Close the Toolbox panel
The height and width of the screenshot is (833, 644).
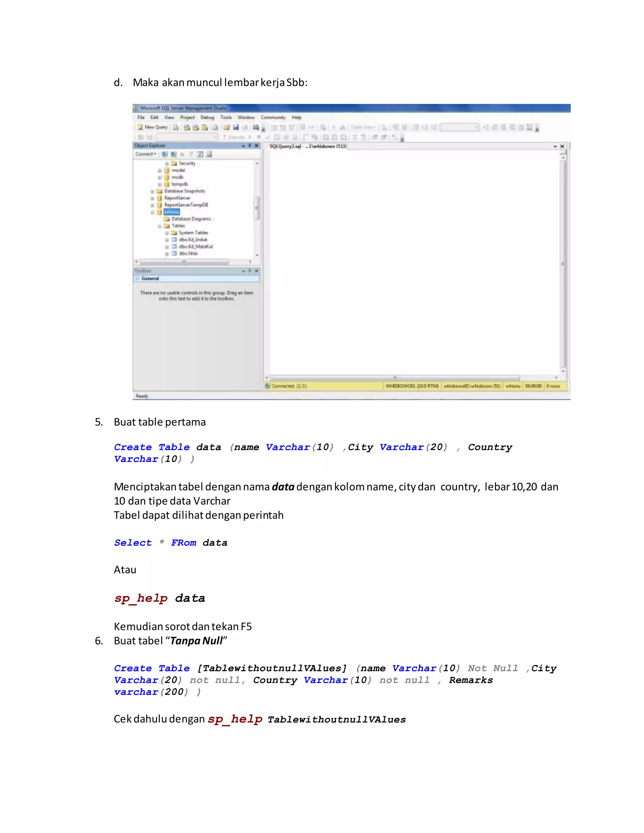pos(256,270)
